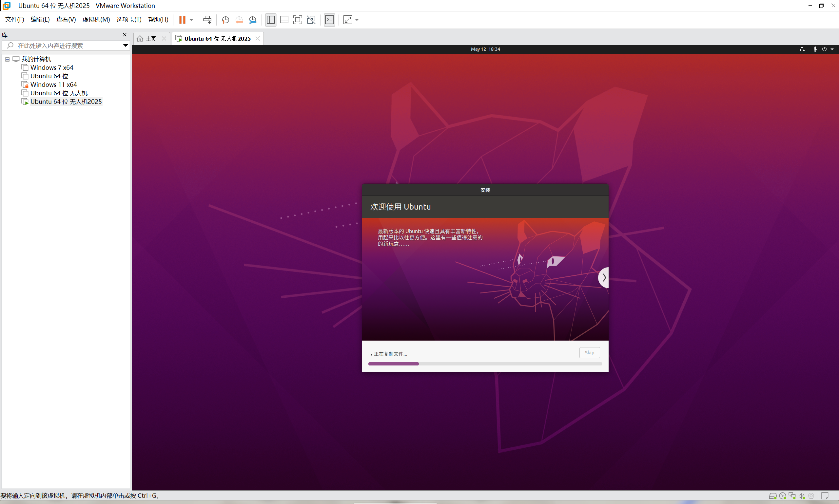Screen dimensions: 839x504
Task: Select Windows 11 x64 in the library
Action: tap(54, 84)
